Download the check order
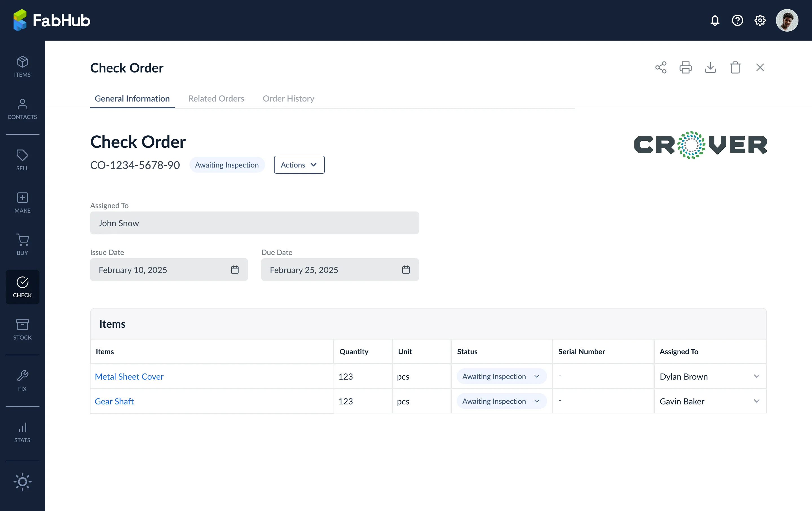Viewport: 812px width, 511px height. (x=710, y=67)
